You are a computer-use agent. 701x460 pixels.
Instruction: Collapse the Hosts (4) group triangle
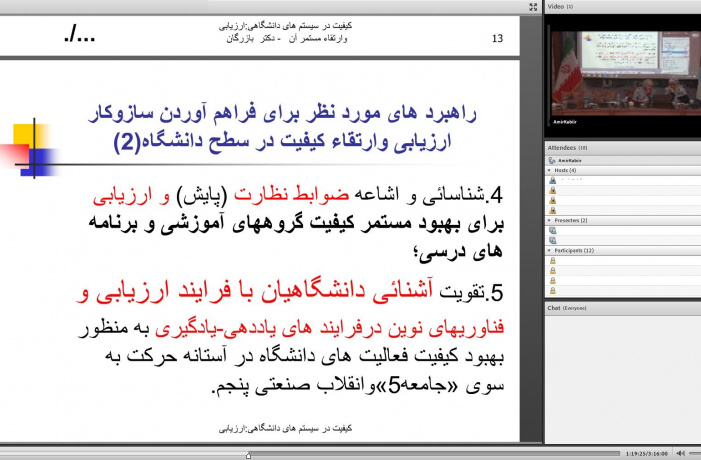click(549, 170)
